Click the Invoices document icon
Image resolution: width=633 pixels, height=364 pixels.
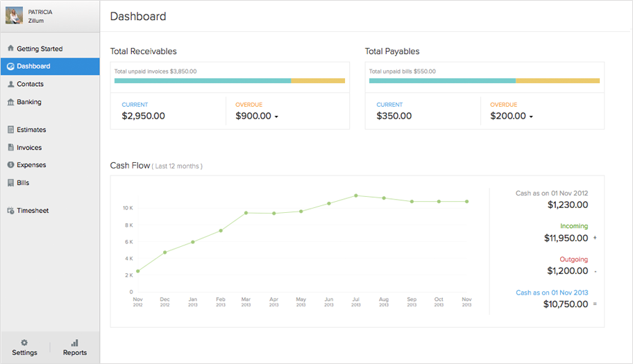pos(10,148)
